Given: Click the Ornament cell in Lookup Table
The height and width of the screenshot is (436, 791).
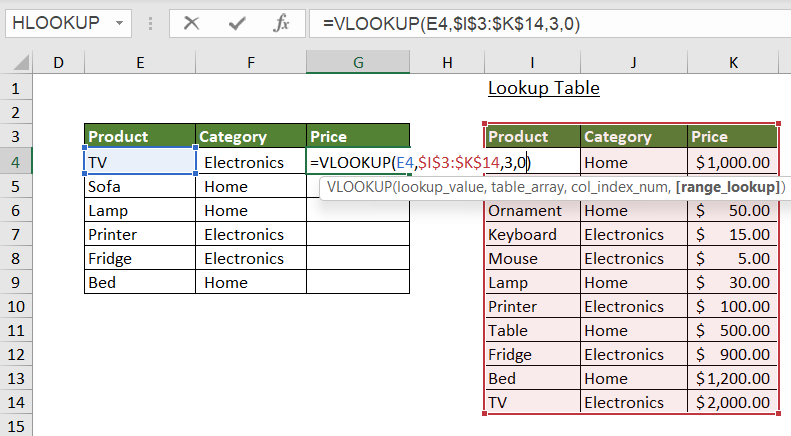Looking at the screenshot, I should 532,210.
